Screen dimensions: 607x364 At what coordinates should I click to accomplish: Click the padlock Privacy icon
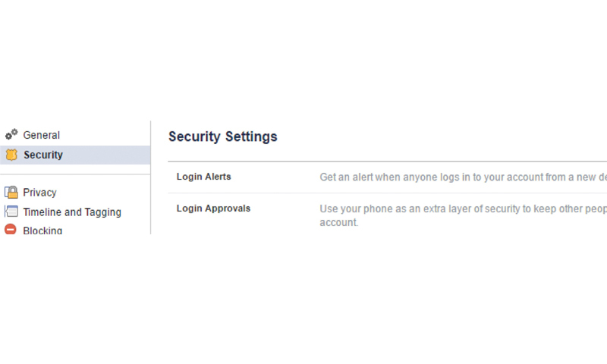pyautogui.click(x=11, y=192)
